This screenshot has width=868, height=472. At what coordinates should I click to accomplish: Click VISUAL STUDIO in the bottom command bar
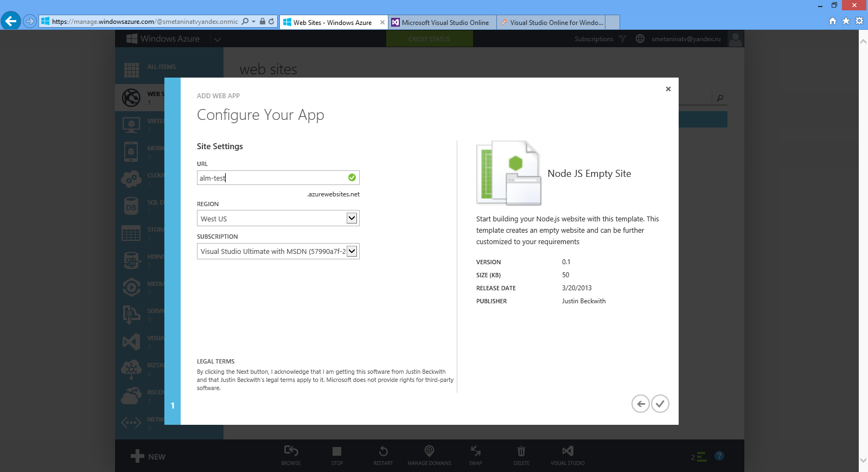coord(567,455)
